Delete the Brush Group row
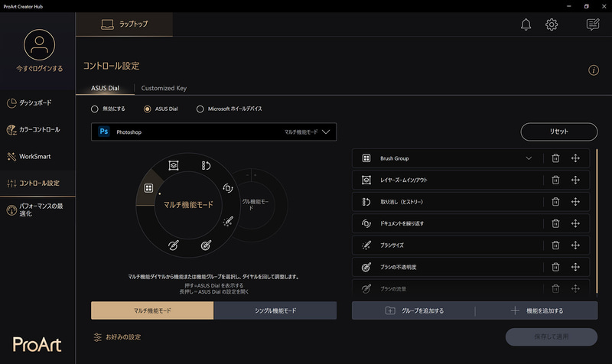The height and width of the screenshot is (364, 612). [555, 158]
